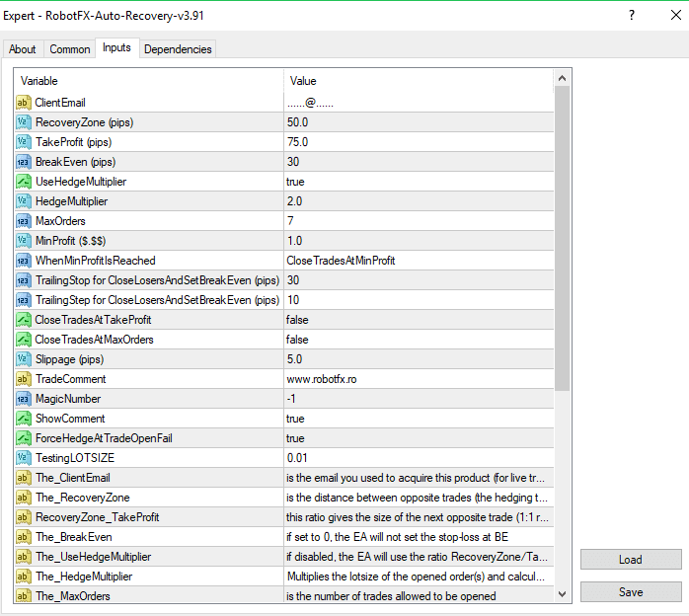Select the The_MaxOrders row name
Viewport: 689px width, 616px height.
pos(73,596)
